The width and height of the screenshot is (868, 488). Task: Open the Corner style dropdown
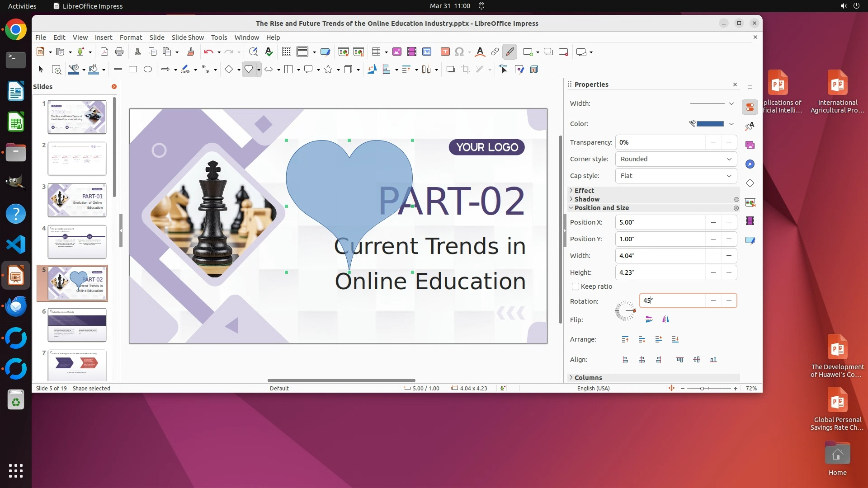coord(676,159)
